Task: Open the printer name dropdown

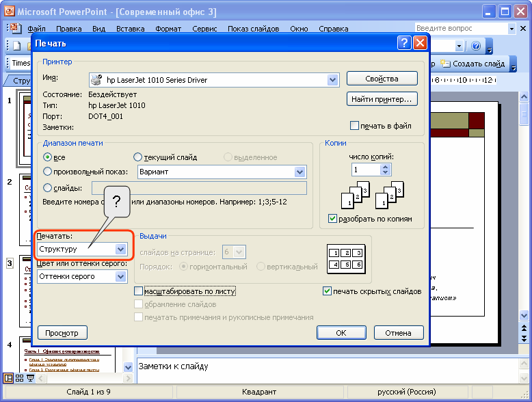Action: (332, 80)
